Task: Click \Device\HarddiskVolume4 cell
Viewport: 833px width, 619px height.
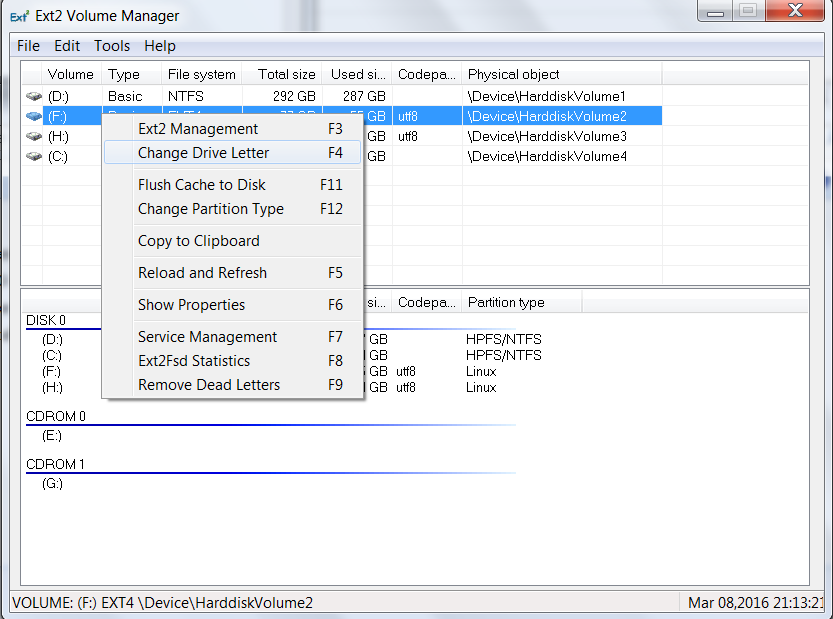Action: pyautogui.click(x=547, y=157)
